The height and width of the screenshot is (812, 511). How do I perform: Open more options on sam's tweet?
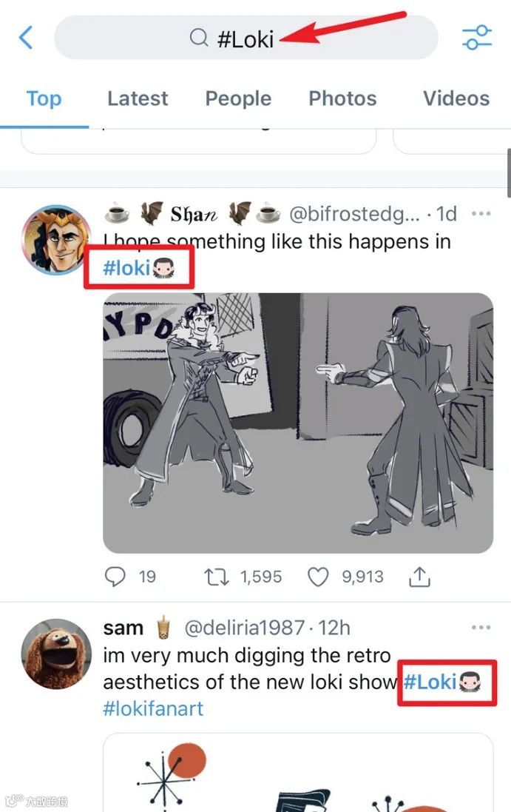481,628
